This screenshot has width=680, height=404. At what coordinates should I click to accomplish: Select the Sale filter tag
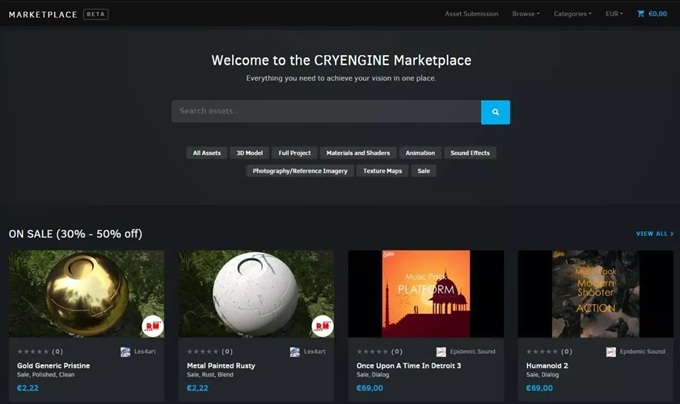click(x=424, y=171)
